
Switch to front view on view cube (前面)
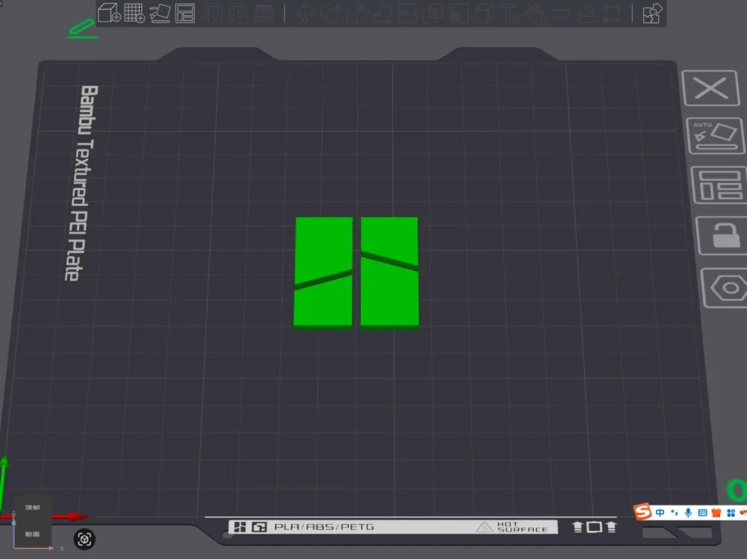click(32, 534)
